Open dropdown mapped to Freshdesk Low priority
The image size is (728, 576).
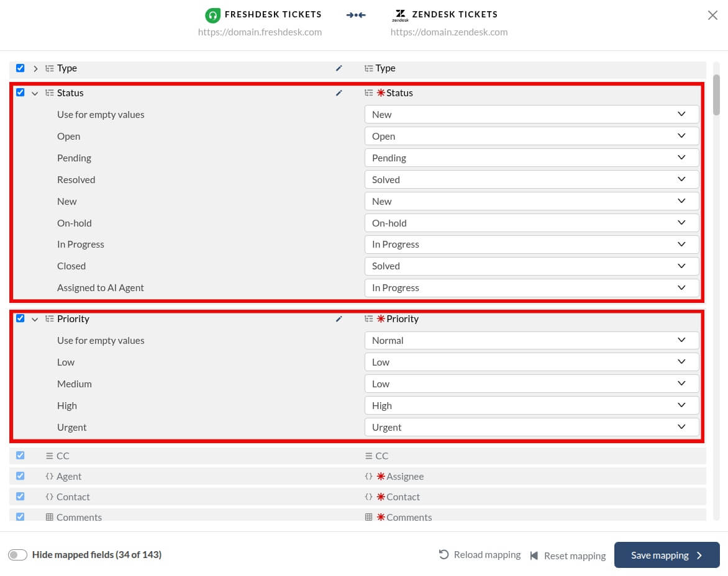pos(532,362)
